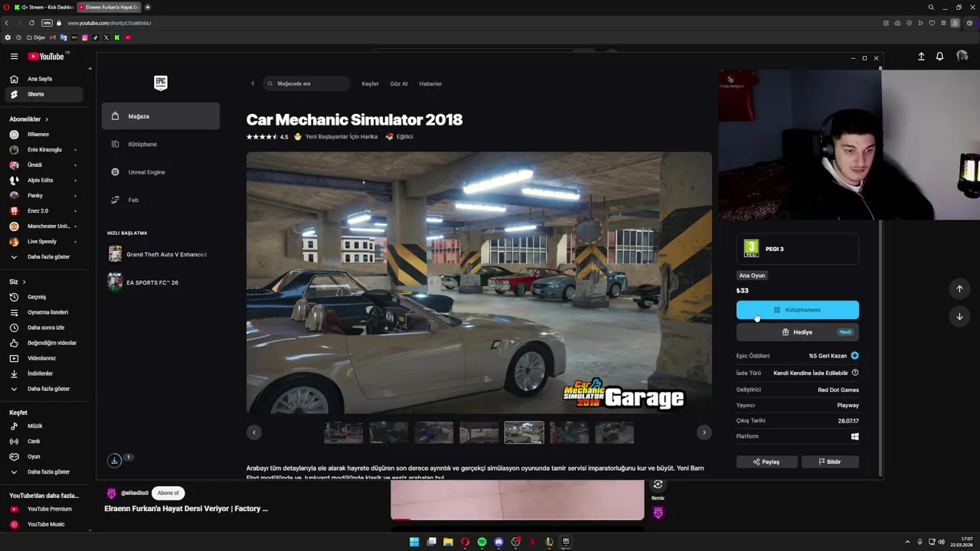Viewport: 980px width, 551px height.
Task: Expand Daha fazla göster under Oyun
Action: click(44, 471)
